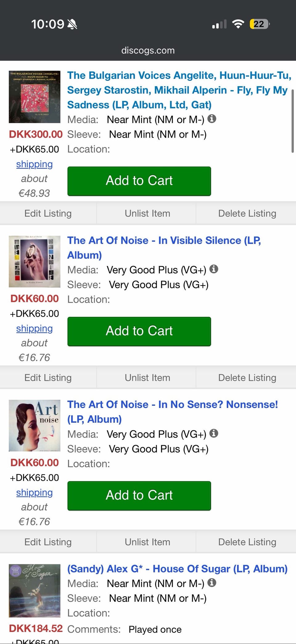Tap info icon beside Bulgarian Voices media condition
Viewport: 296px width, 644px height.
pos(212,119)
